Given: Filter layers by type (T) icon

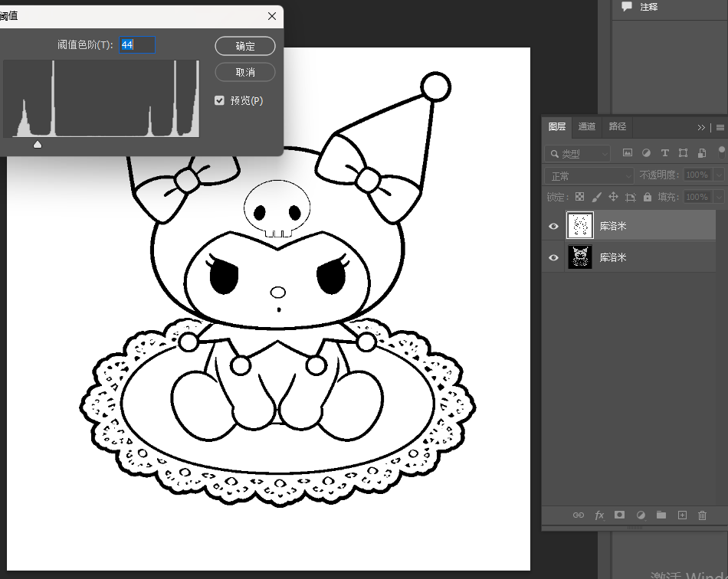Looking at the screenshot, I should [664, 152].
